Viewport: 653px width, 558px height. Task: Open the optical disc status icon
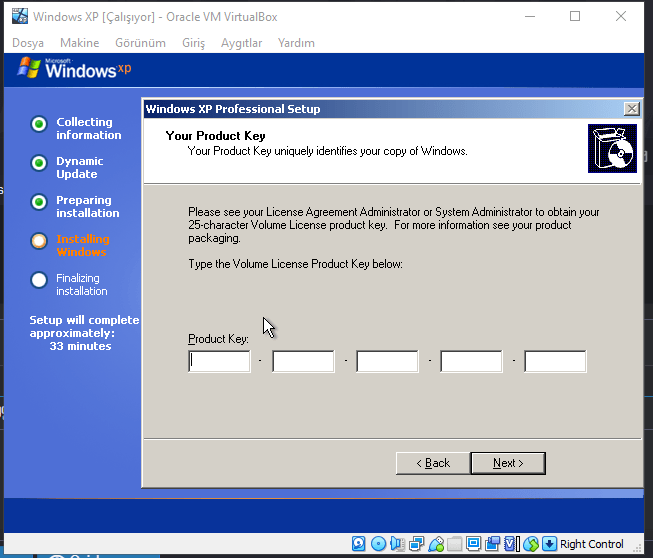coord(378,544)
